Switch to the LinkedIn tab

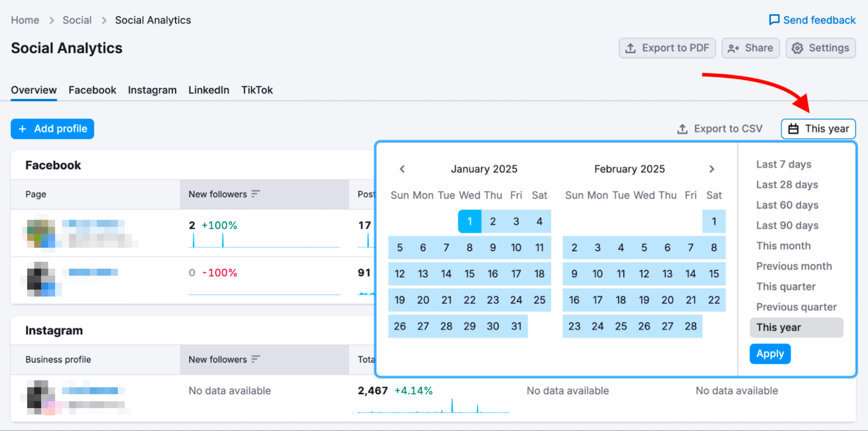click(209, 90)
